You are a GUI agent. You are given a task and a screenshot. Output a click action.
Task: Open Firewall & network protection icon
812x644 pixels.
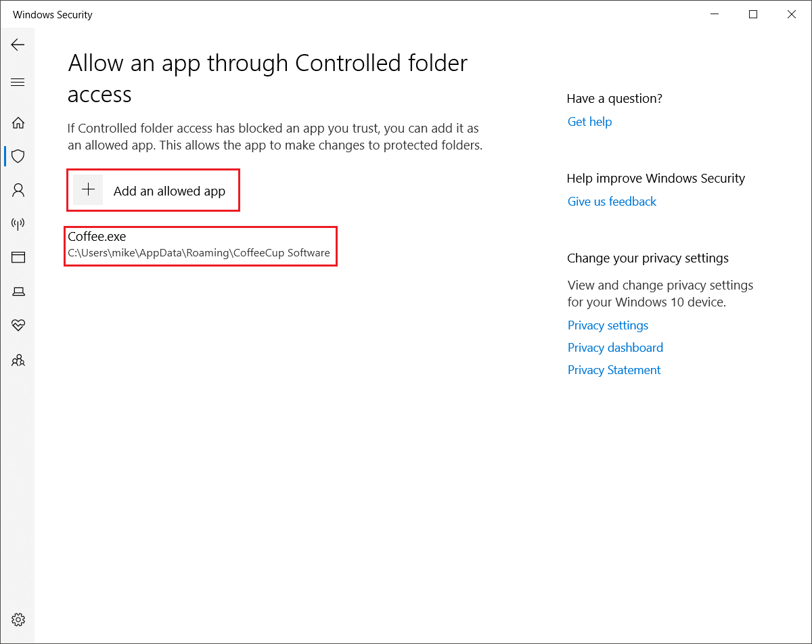pos(18,224)
